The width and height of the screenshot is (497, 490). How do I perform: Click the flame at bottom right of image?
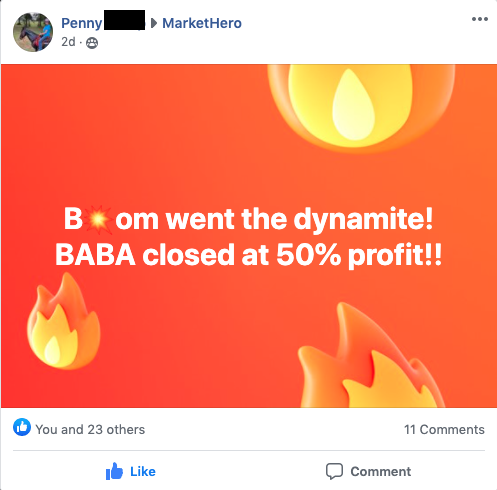[371, 356]
